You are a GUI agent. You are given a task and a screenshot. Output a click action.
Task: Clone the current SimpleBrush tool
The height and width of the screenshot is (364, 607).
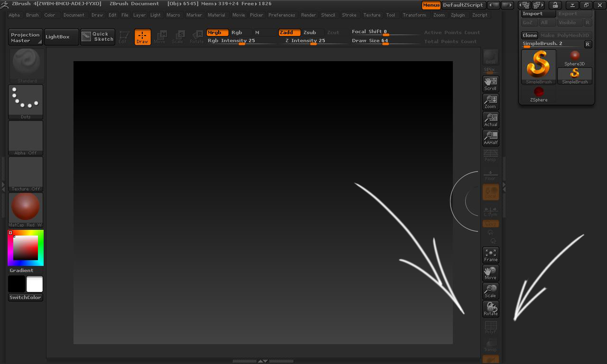click(529, 35)
